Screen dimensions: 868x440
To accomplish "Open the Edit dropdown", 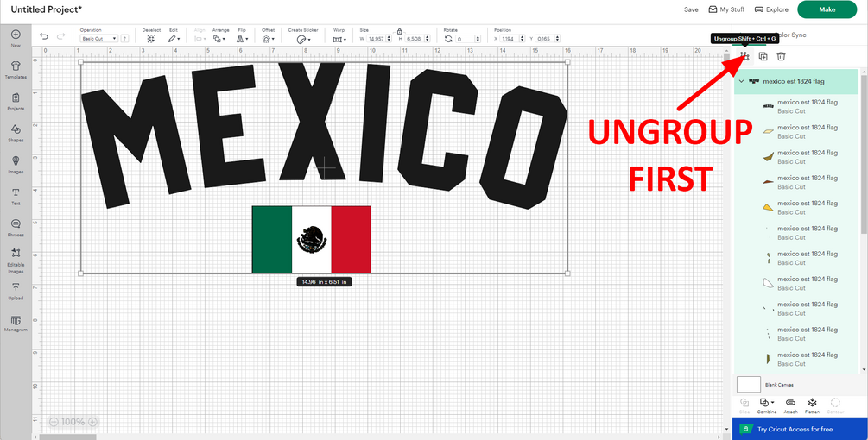I will click(174, 39).
